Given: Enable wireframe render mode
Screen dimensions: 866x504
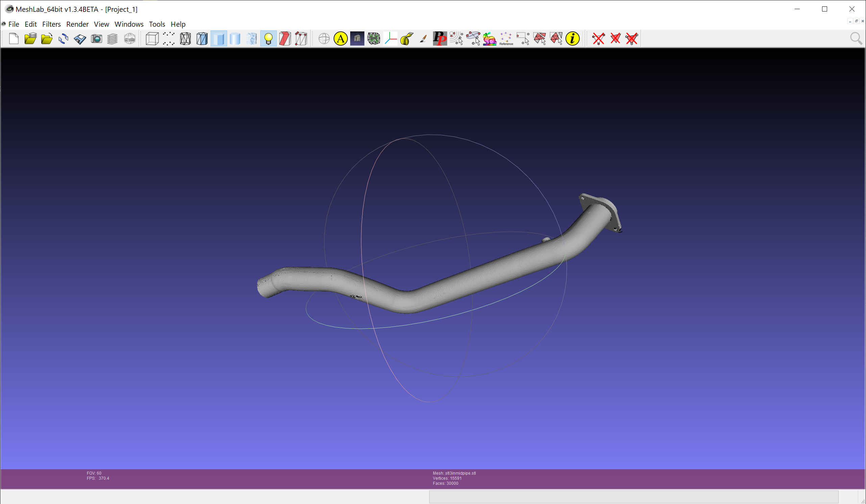Looking at the screenshot, I should click(x=185, y=39).
